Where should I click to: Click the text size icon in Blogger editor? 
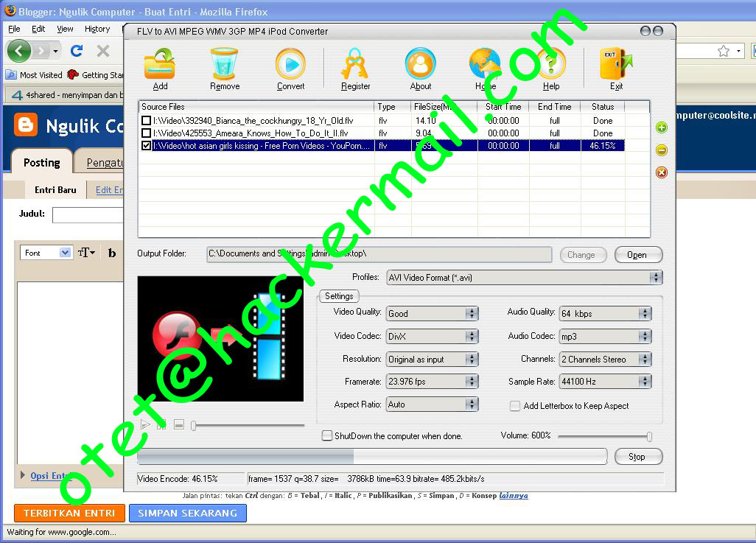point(86,253)
